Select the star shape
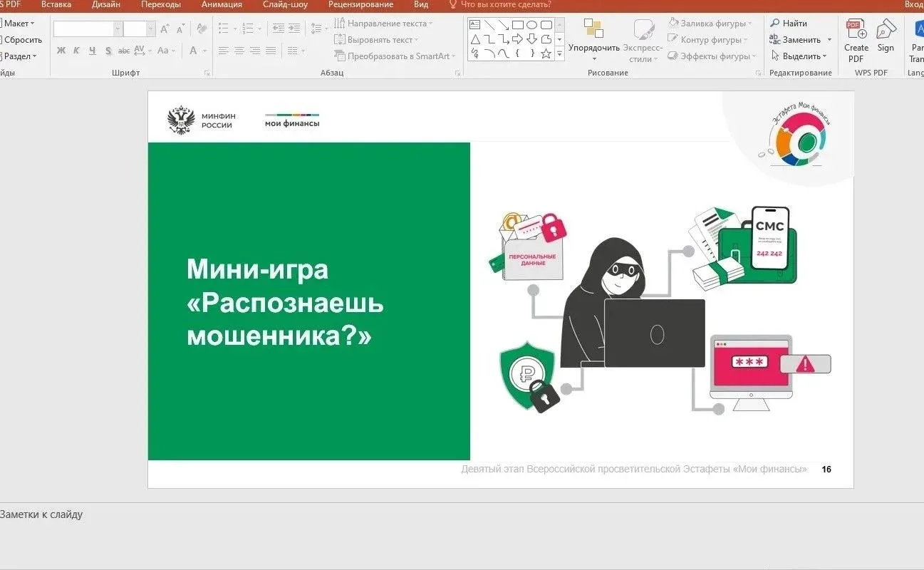 (x=546, y=53)
